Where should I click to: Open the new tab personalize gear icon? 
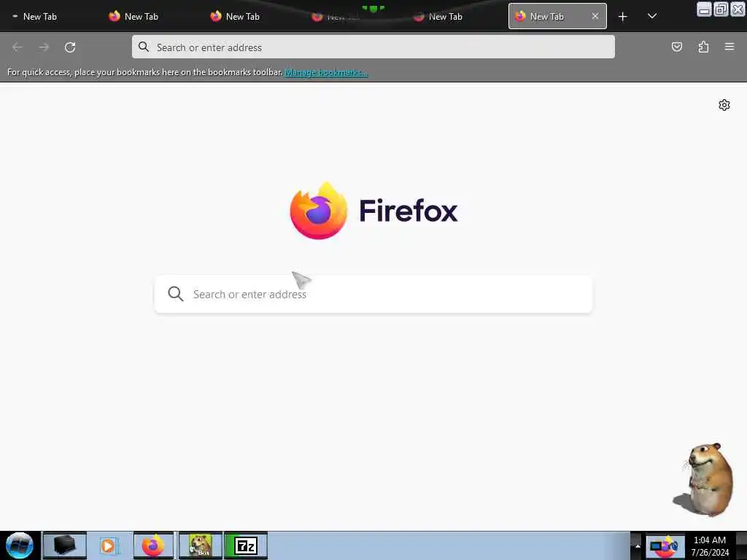click(724, 105)
